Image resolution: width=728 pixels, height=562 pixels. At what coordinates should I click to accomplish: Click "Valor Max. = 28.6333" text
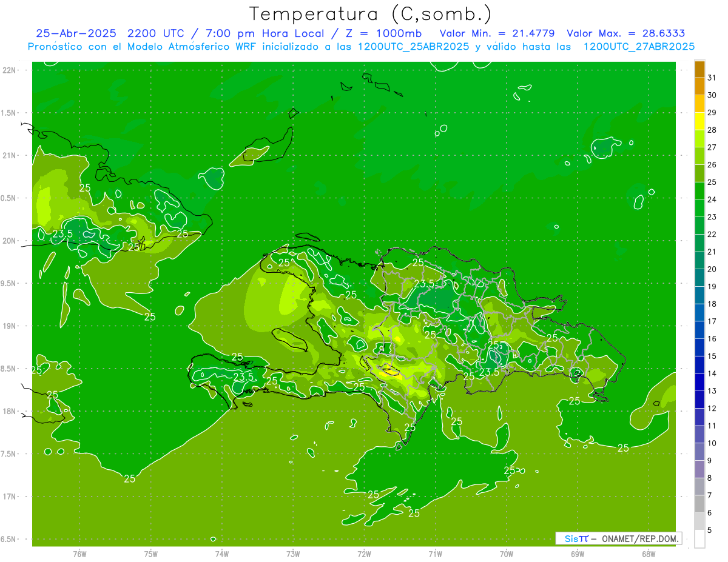[626, 33]
